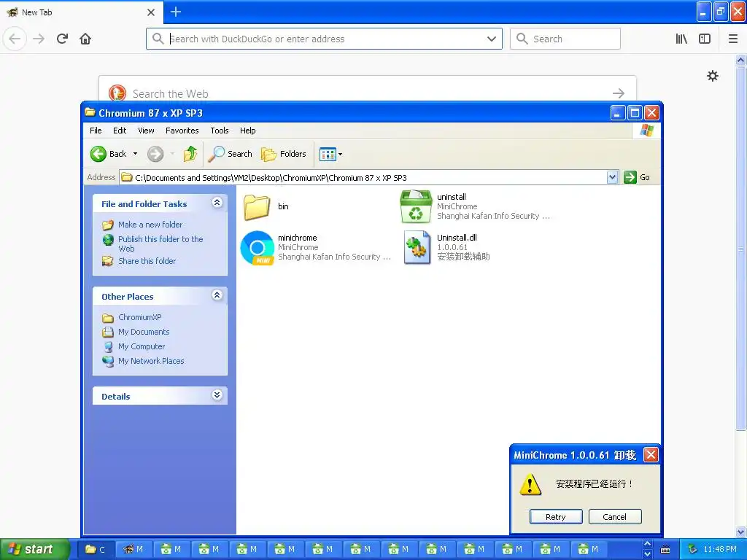This screenshot has width=747, height=560.
Task: Click the taskbar keyboard icon
Action: click(665, 550)
